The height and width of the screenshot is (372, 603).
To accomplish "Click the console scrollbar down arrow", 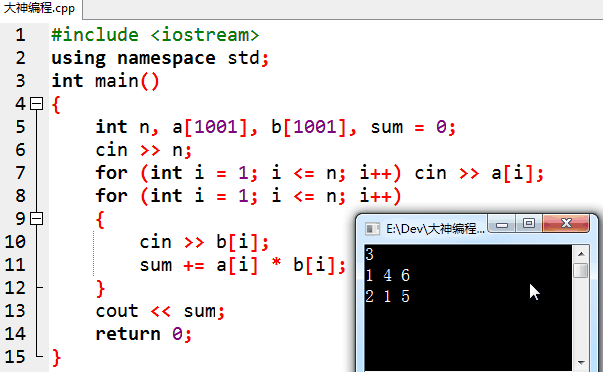I will [x=581, y=362].
